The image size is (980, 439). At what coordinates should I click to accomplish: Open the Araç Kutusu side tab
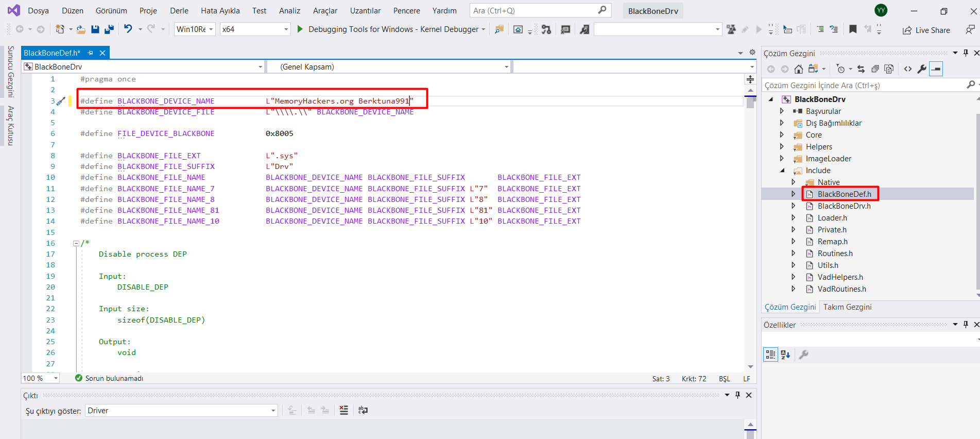pyautogui.click(x=10, y=126)
